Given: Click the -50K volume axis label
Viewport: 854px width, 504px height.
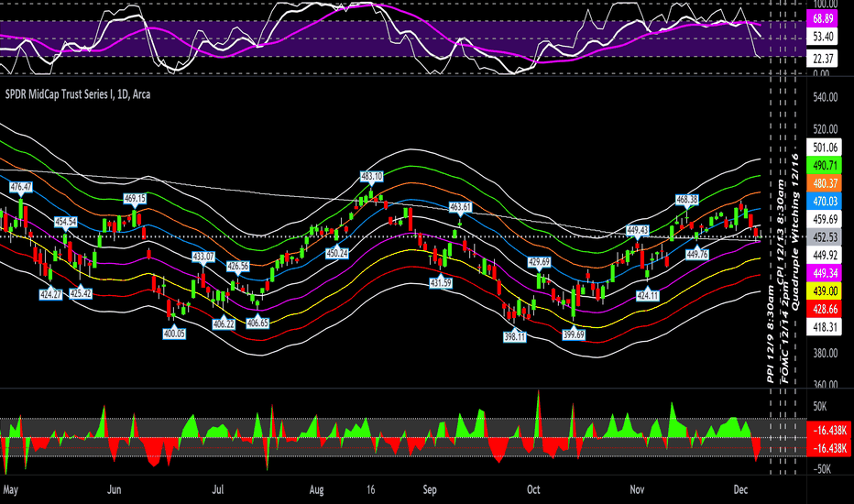Looking at the screenshot, I should coord(821,469).
